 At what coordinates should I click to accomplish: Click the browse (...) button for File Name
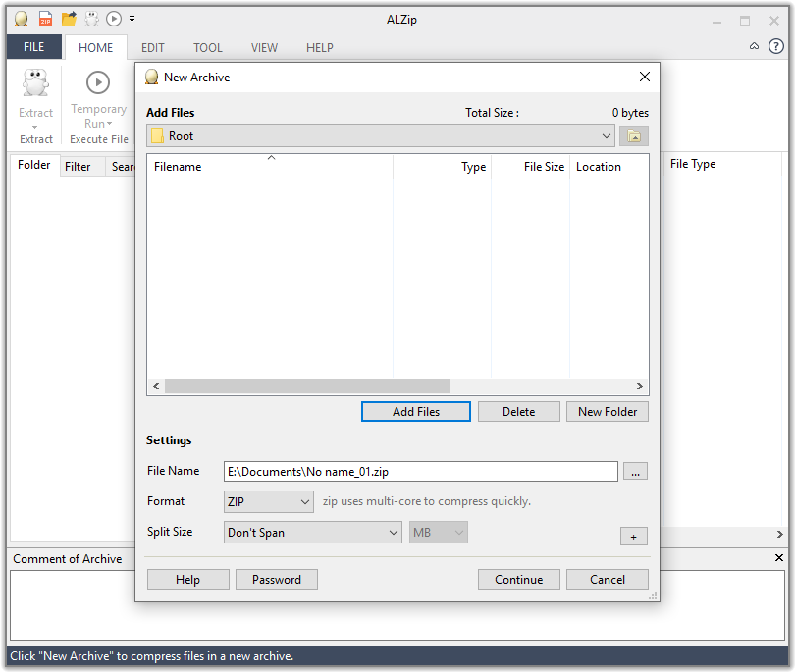tap(635, 471)
